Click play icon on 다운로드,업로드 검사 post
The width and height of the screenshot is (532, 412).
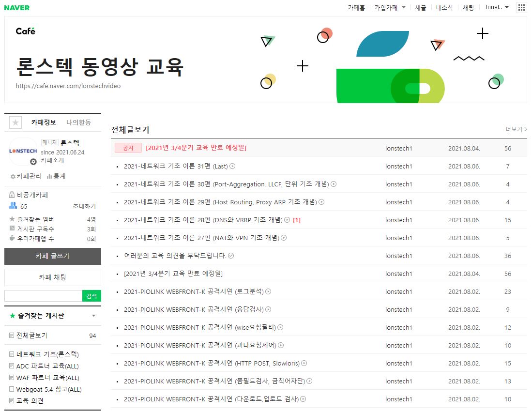[x=303, y=399]
